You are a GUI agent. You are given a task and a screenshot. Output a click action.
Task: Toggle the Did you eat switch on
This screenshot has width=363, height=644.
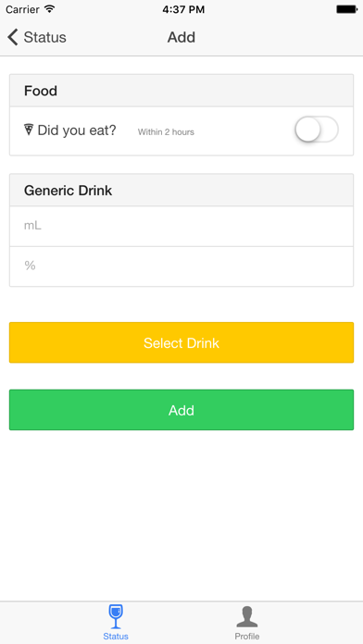317,131
